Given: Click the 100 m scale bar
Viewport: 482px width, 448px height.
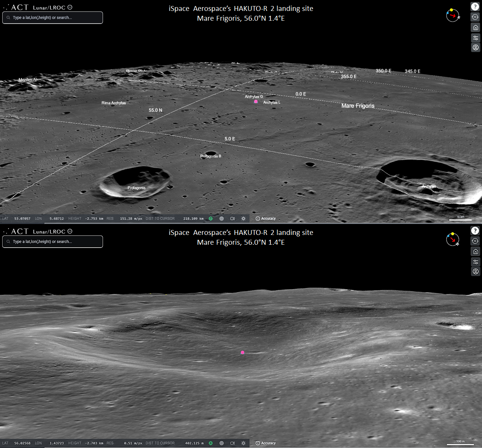Looking at the screenshot, I should click(x=460, y=443).
